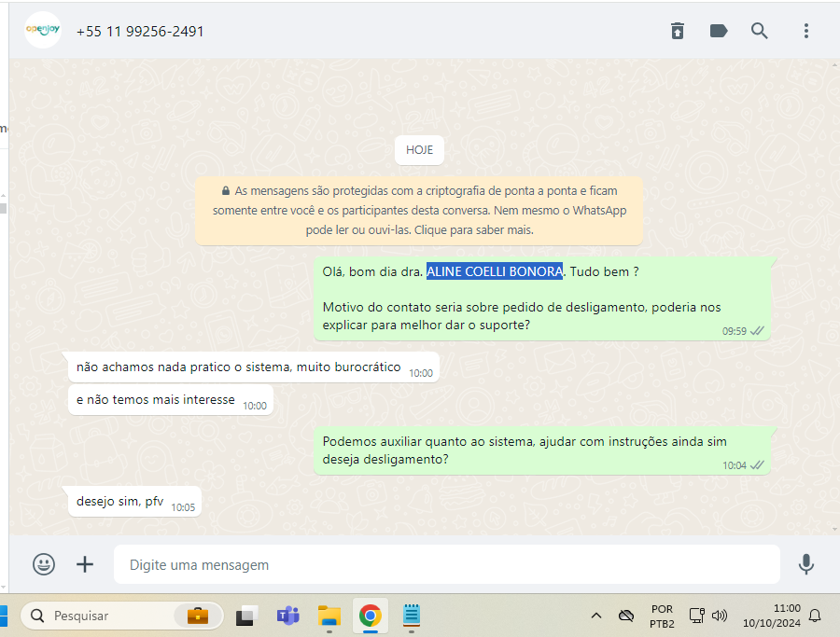Image resolution: width=840 pixels, height=637 pixels.
Task: Focus the 'Digite uma mensagem' input field
Action: pyautogui.click(x=447, y=565)
